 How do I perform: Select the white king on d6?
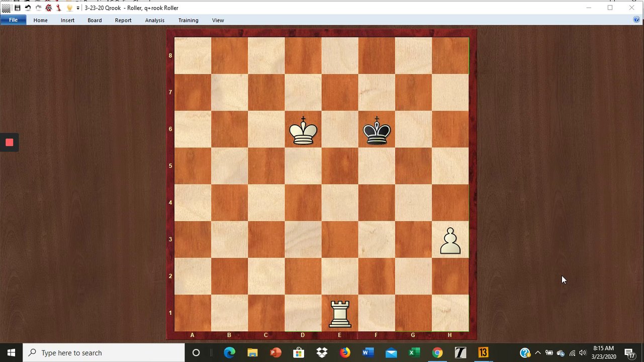[303, 131]
